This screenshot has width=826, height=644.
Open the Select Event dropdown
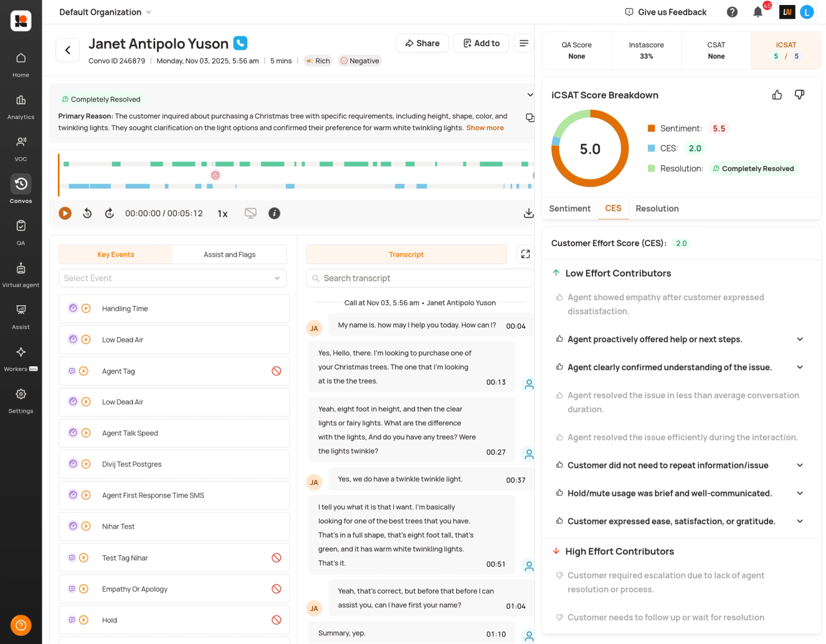(x=173, y=278)
